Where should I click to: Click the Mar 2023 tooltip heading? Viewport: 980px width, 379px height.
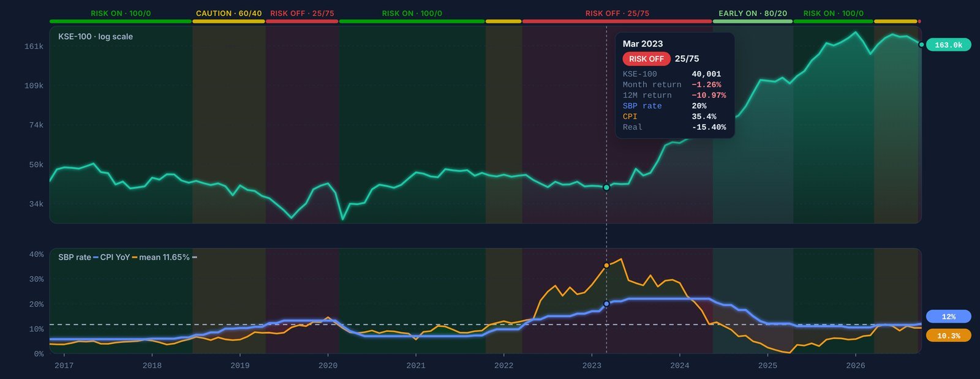click(x=643, y=44)
